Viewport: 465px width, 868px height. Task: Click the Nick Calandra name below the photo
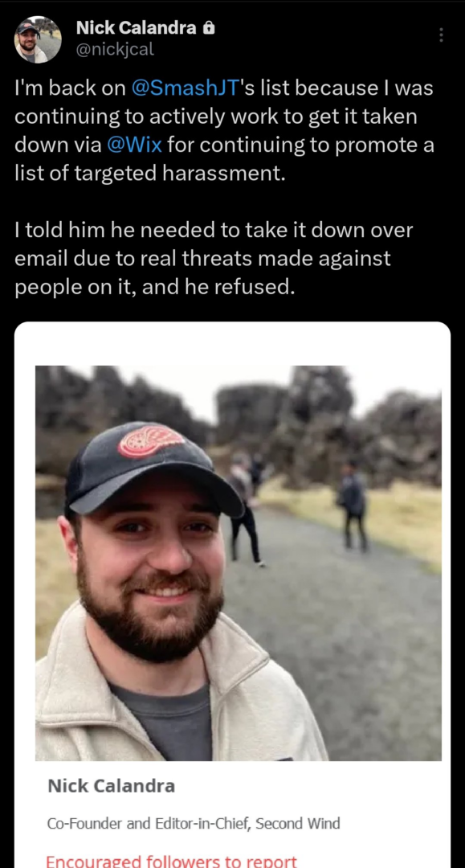pos(111,785)
